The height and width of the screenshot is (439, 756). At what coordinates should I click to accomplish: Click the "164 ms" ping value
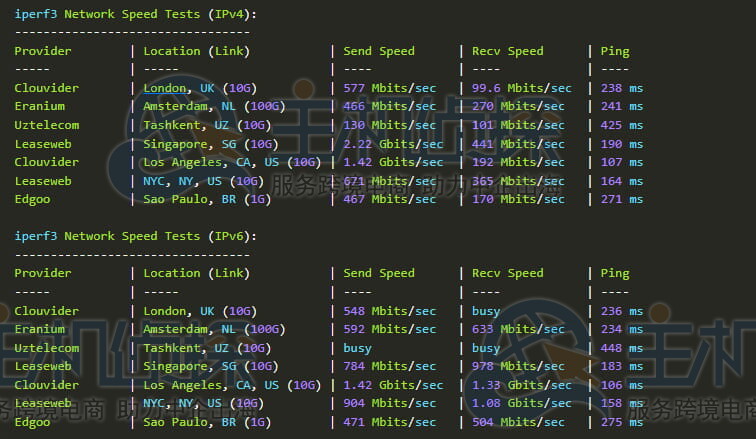click(x=622, y=181)
